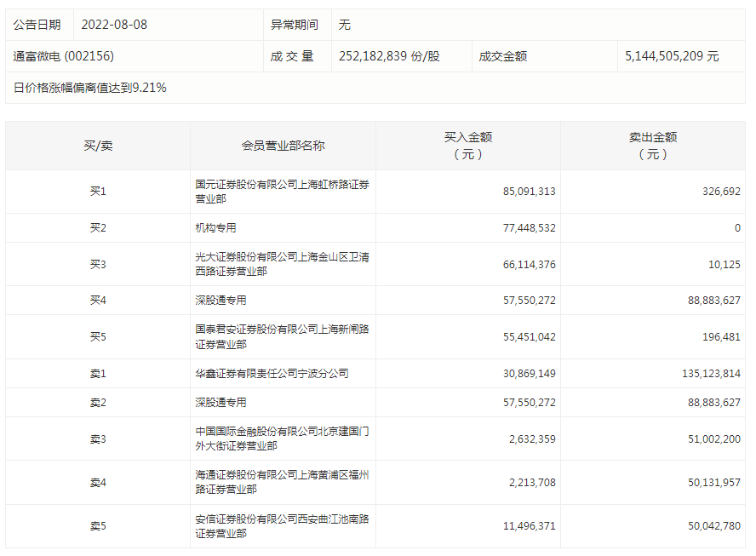The height and width of the screenshot is (556, 756).
Task: Click 深股通专用 in the 买4 row
Action: (220, 301)
